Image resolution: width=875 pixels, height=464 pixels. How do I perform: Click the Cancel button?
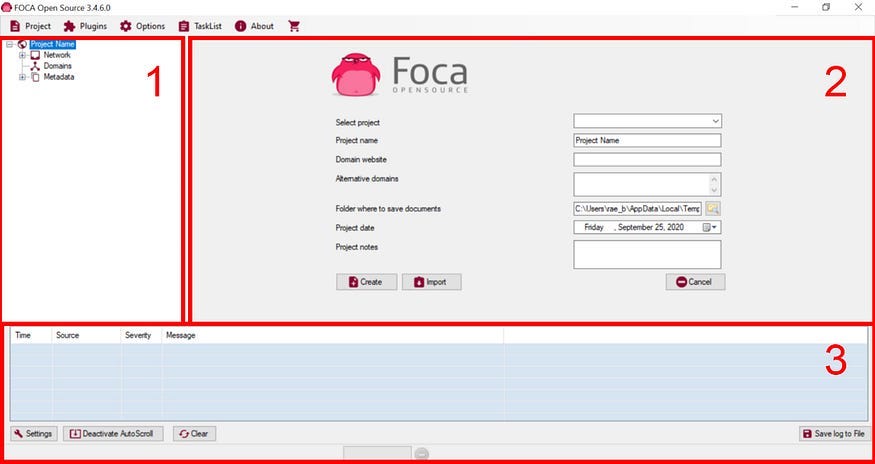pyautogui.click(x=695, y=282)
